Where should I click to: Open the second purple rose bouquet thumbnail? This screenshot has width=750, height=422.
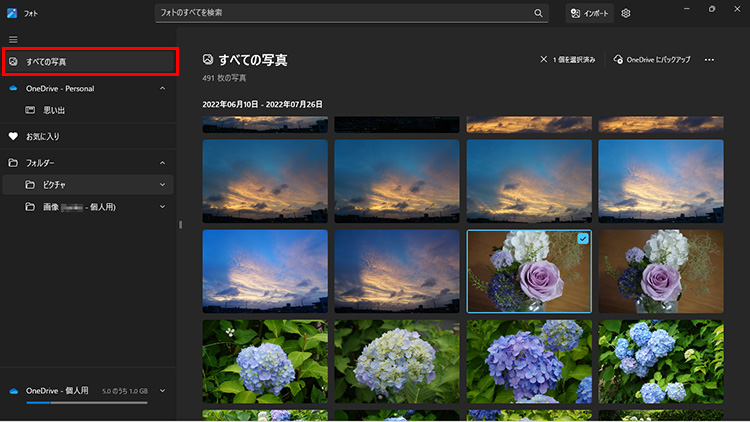point(660,271)
